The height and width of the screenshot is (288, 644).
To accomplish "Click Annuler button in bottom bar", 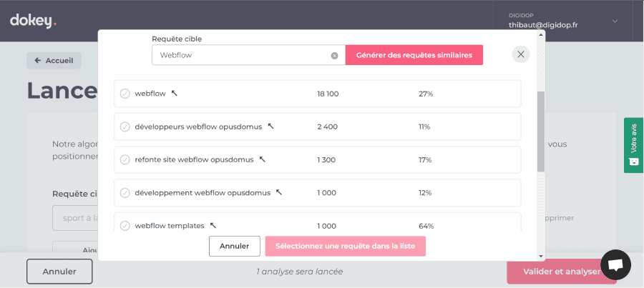I will 59,272.
